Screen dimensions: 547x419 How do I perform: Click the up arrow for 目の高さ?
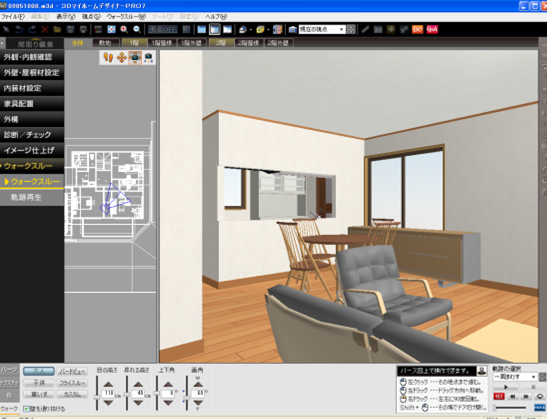pyautogui.click(x=108, y=384)
